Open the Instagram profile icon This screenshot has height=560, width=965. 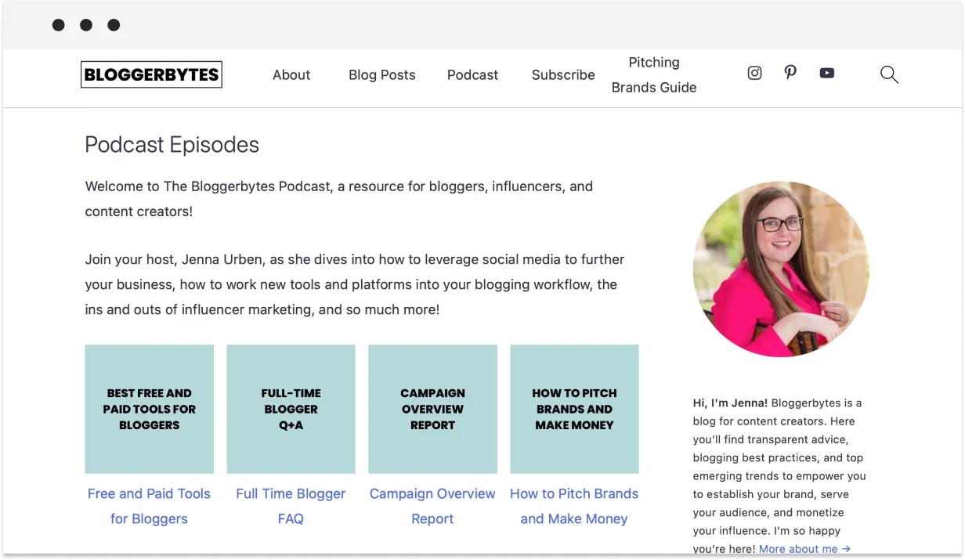click(754, 73)
